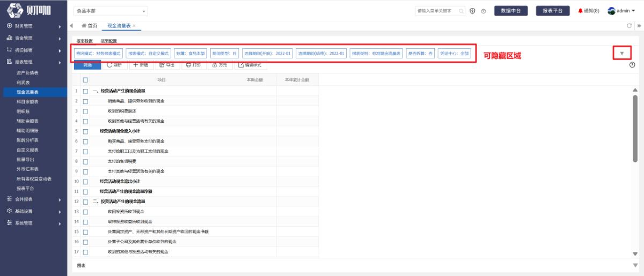Image resolution: width=644 pixels, height=276 pixels.
Task: Switch to the 报表数据 tab
Action: (84, 41)
